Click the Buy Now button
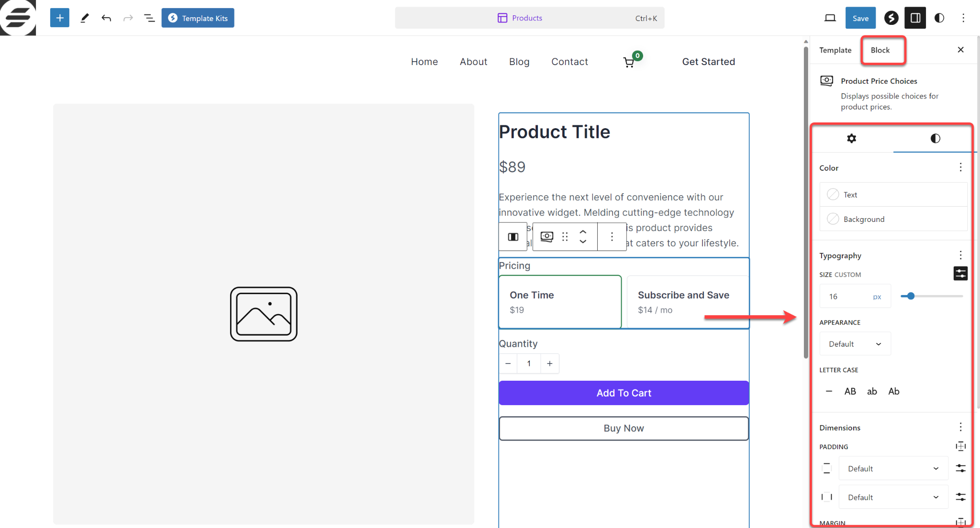This screenshot has height=528, width=980. coord(623,428)
